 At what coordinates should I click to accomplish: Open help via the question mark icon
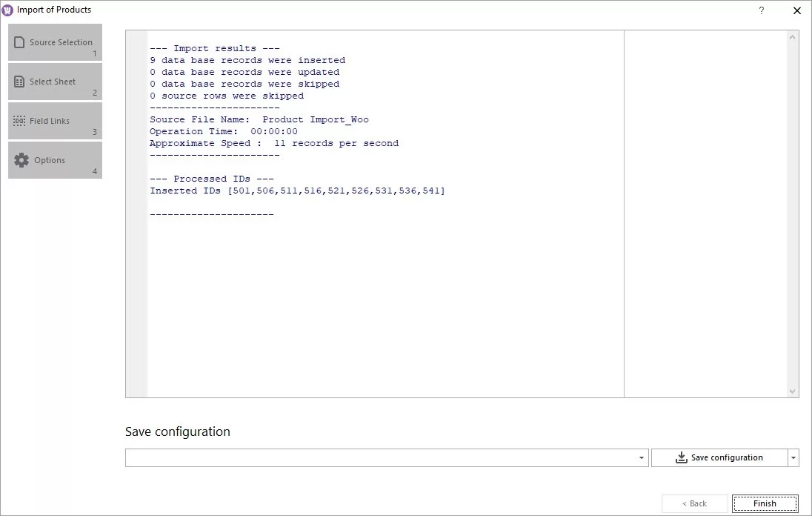pos(760,10)
